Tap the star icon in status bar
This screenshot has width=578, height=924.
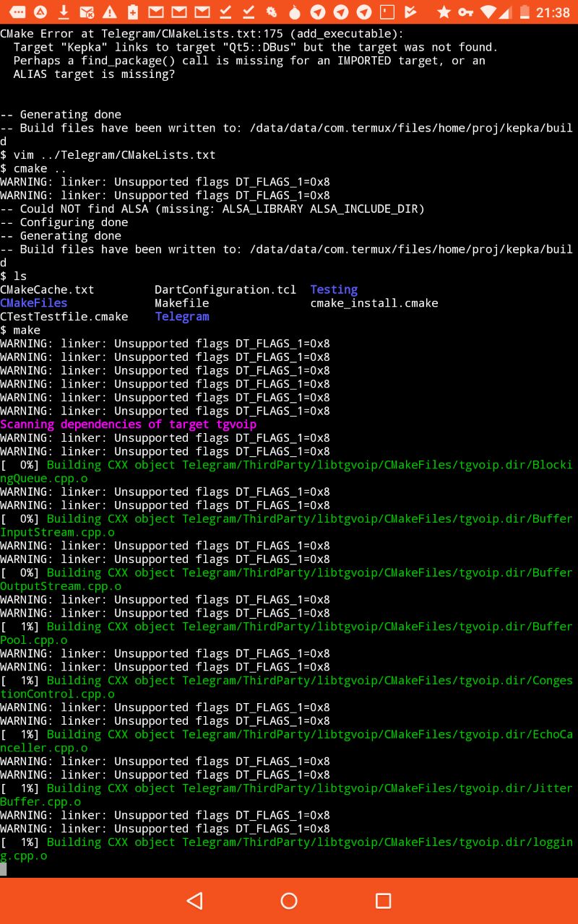(444, 12)
